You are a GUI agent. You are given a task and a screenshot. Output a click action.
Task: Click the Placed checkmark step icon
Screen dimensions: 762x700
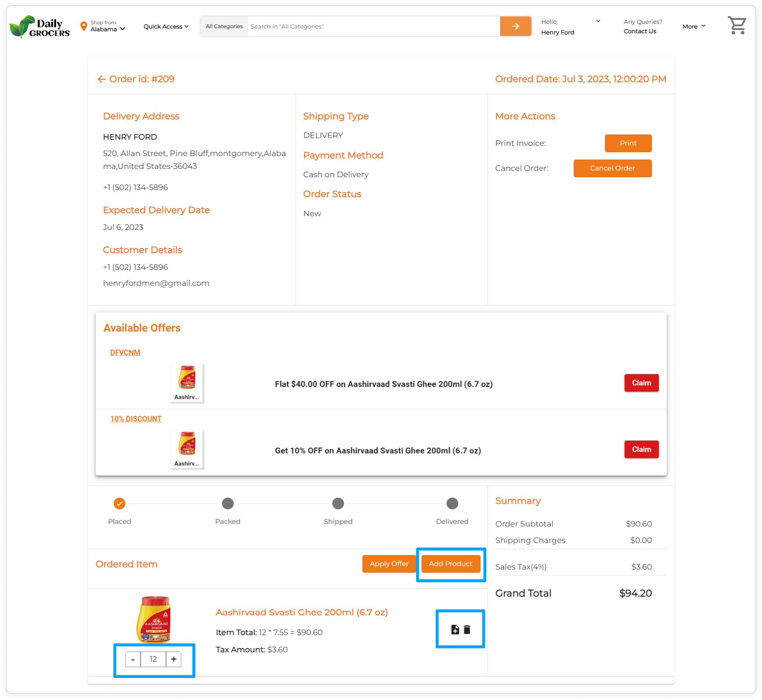click(119, 503)
